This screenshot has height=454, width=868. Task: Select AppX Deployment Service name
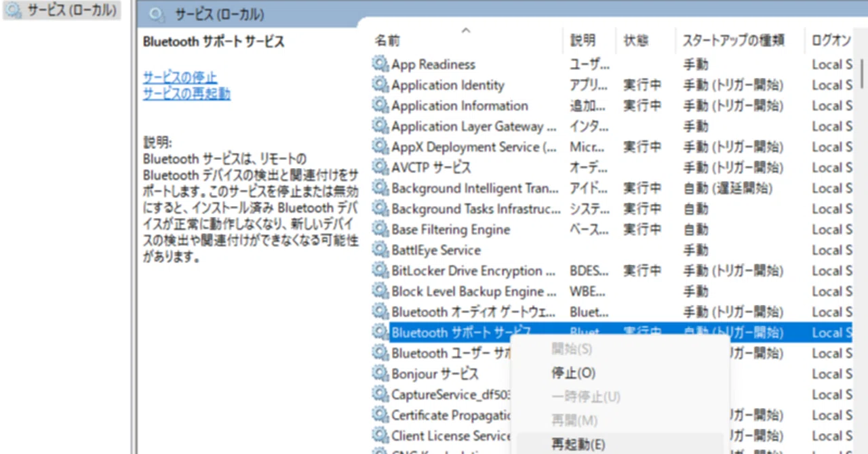pos(475,147)
